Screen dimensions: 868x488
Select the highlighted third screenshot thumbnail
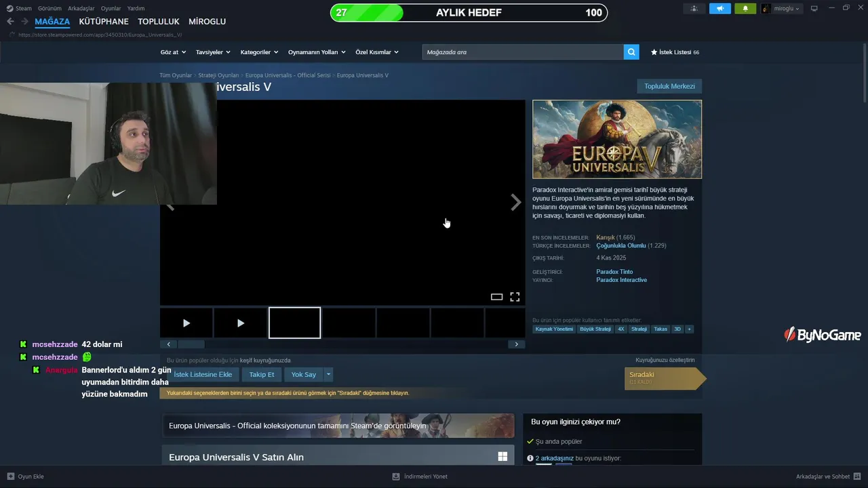294,323
